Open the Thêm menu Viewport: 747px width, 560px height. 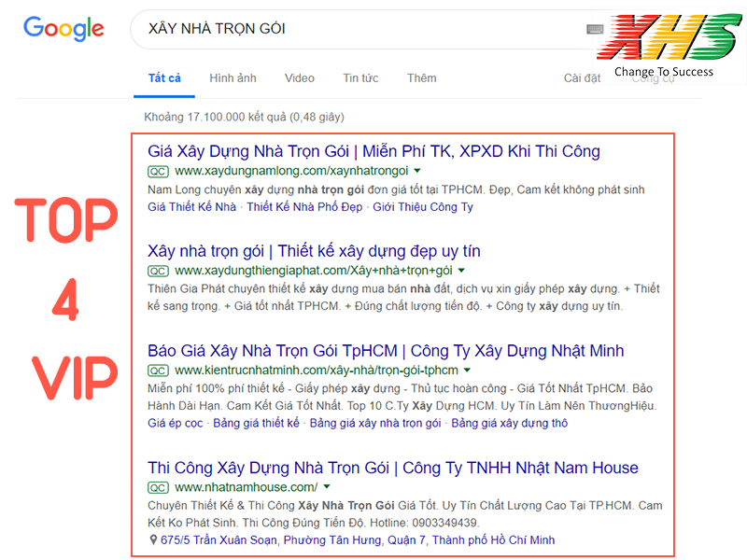(x=422, y=78)
